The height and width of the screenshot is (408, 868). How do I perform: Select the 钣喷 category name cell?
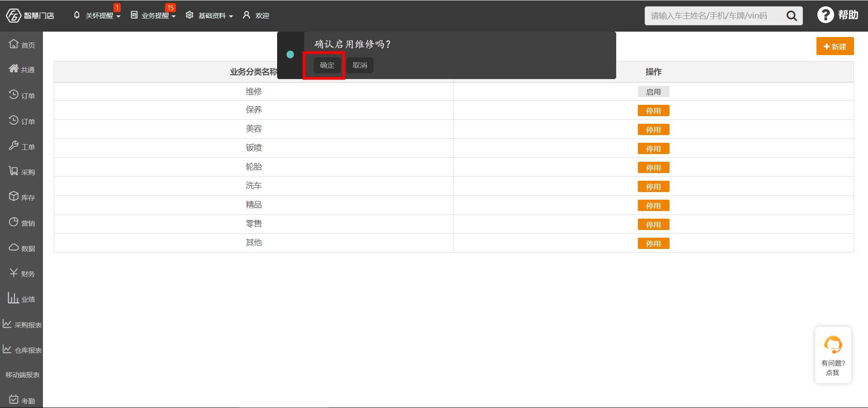254,148
